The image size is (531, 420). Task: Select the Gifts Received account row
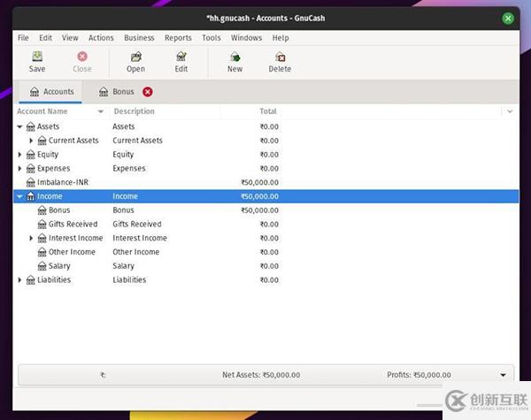[73, 225]
